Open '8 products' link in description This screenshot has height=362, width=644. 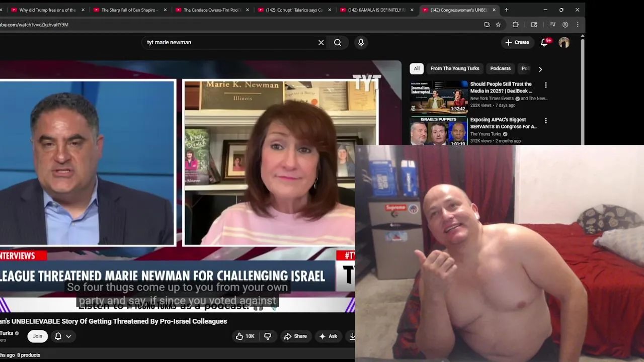coord(29,355)
